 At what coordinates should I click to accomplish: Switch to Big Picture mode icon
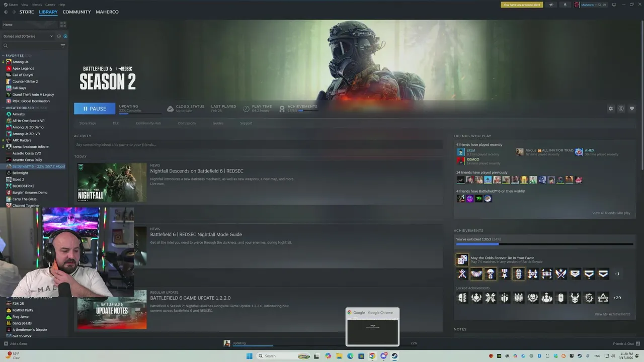pyautogui.click(x=613, y=5)
